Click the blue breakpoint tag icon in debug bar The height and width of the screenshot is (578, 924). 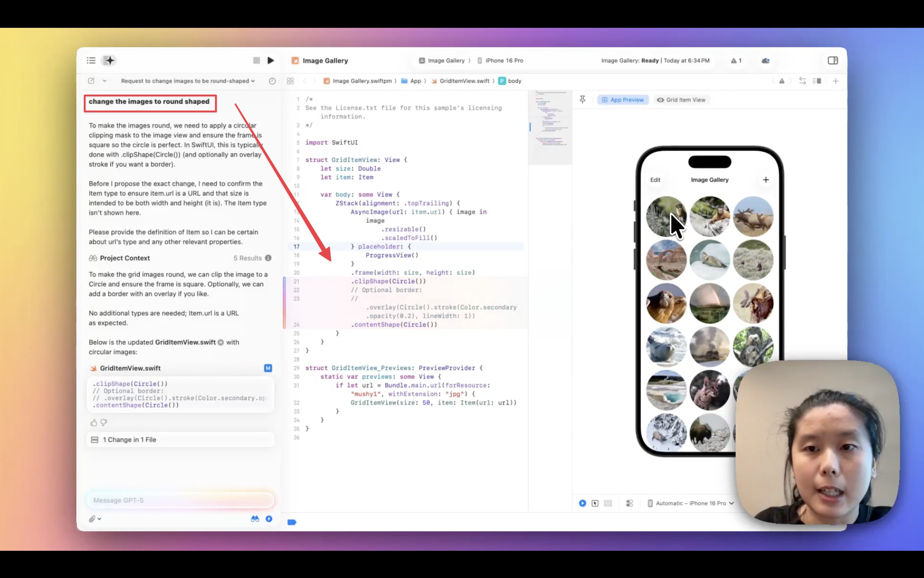pos(292,522)
